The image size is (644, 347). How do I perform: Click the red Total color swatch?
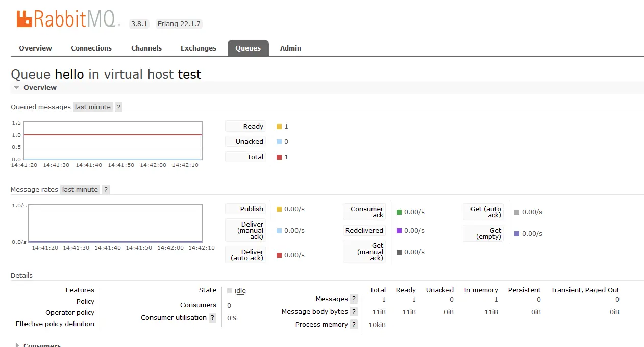point(279,157)
